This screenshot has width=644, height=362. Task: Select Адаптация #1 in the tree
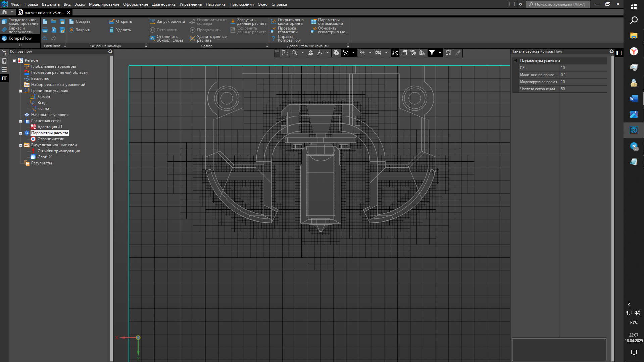(50, 127)
